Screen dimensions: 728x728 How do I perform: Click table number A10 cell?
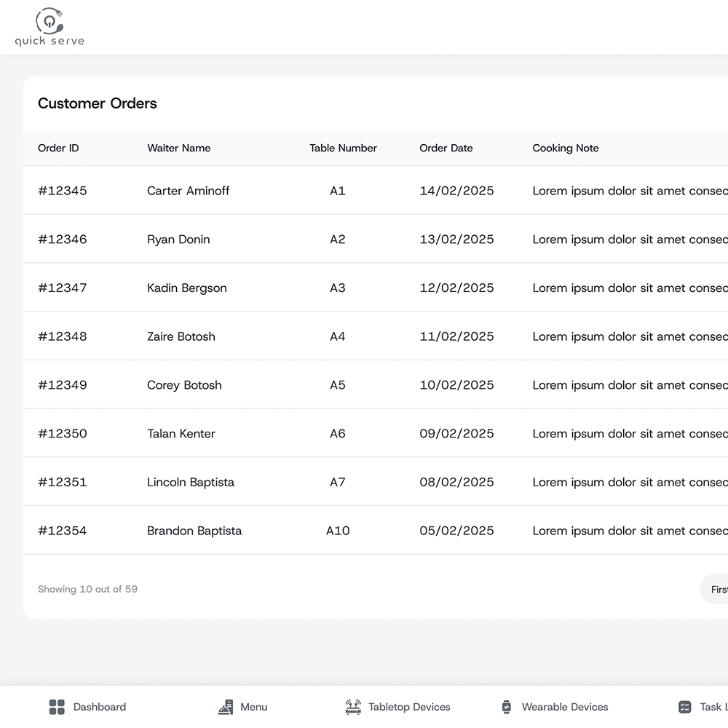[x=338, y=531]
